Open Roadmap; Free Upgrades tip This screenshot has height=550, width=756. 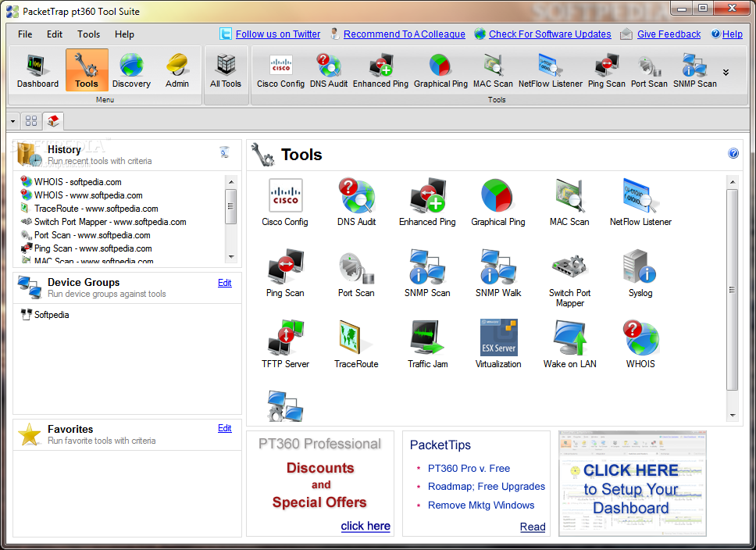[x=487, y=486]
